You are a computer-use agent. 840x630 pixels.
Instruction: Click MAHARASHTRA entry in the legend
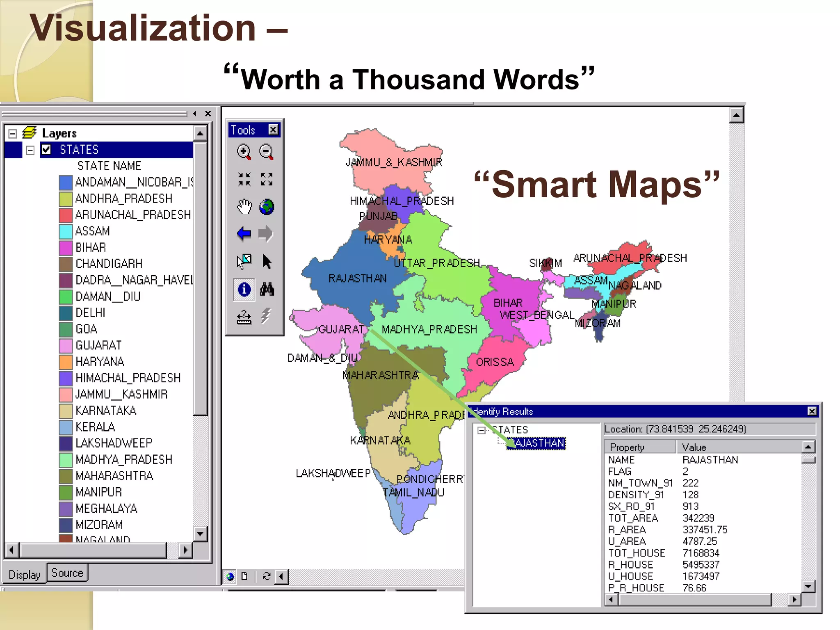[114, 476]
